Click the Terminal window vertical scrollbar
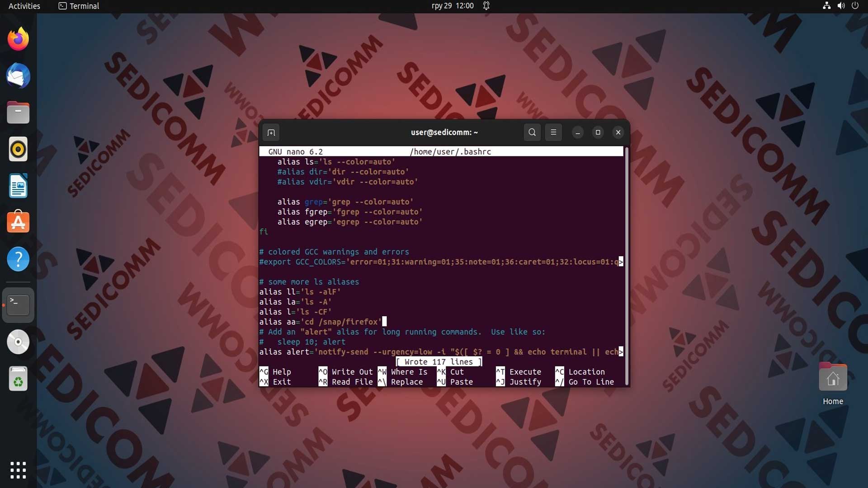 627,267
